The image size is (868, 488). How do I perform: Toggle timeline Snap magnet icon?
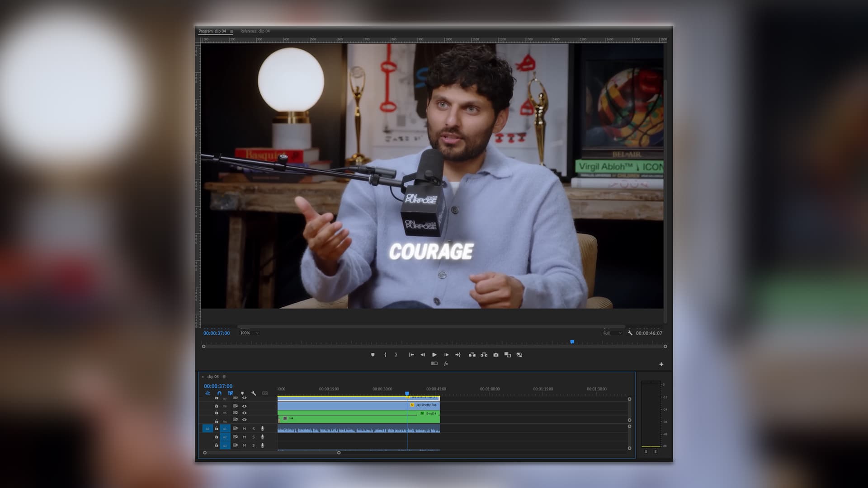coord(219,393)
